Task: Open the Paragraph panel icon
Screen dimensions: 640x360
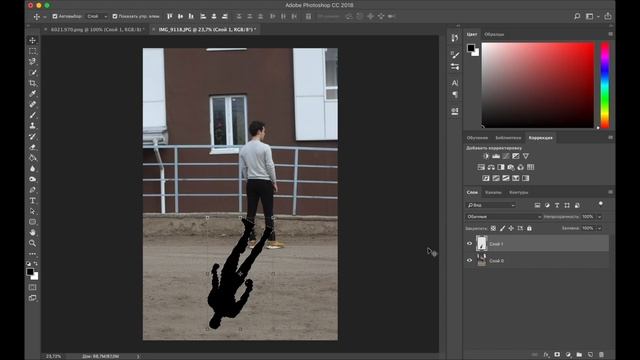Action: tap(455, 94)
